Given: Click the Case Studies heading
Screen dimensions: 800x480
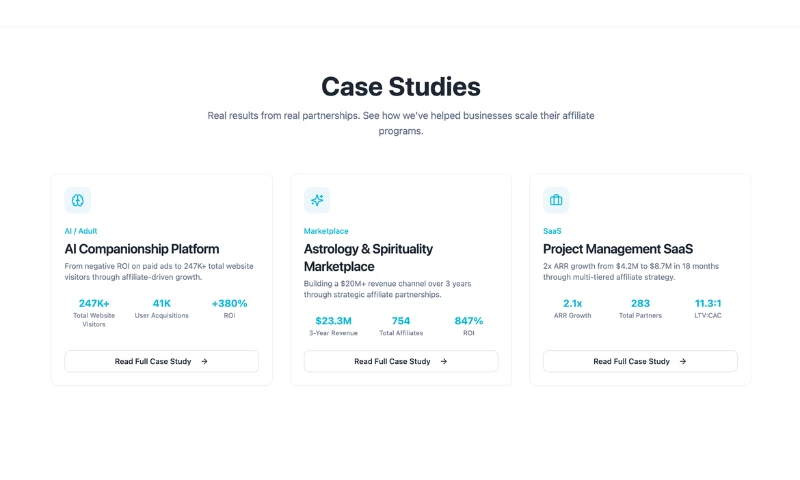Looking at the screenshot, I should (400, 86).
